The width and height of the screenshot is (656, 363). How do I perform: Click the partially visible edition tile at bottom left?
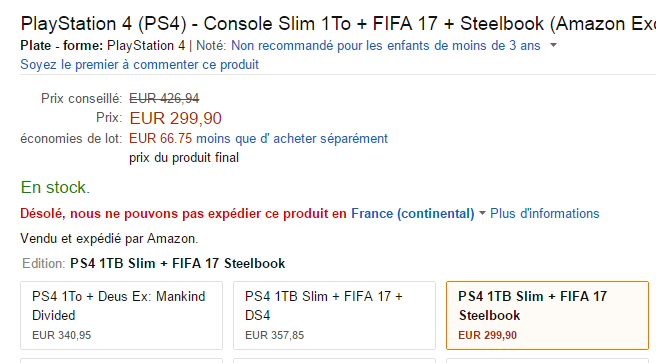pyautogui.click(x=121, y=360)
